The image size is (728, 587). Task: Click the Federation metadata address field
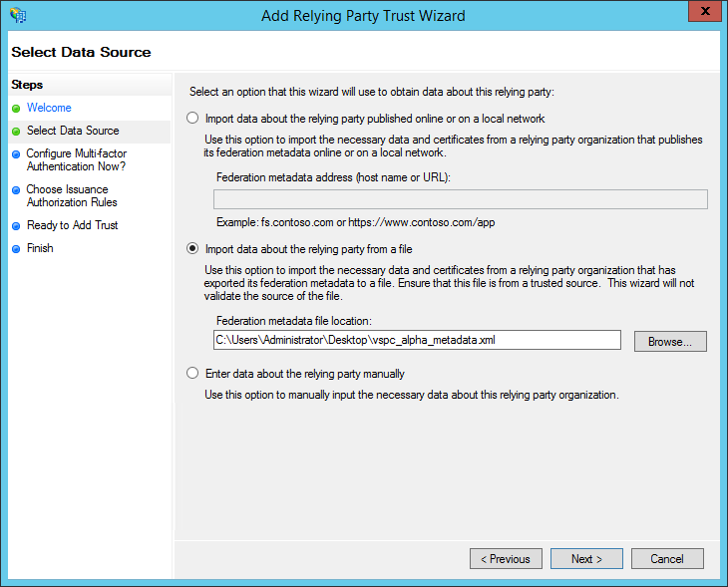[x=461, y=199]
